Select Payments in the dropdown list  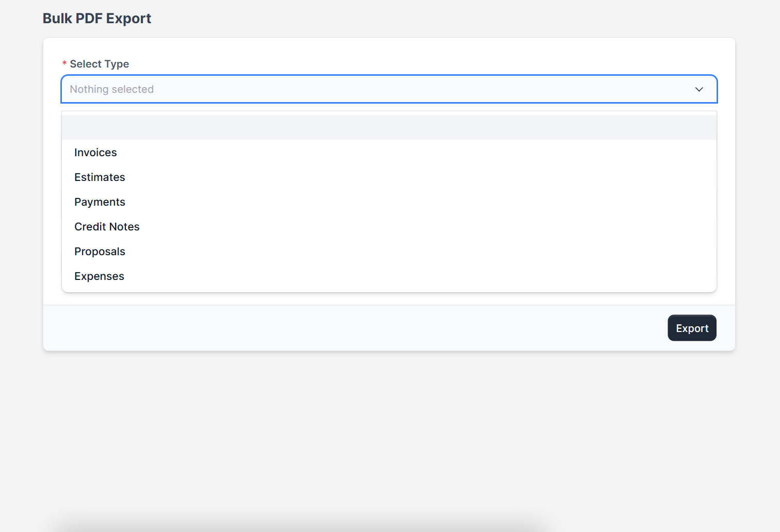click(x=389, y=202)
